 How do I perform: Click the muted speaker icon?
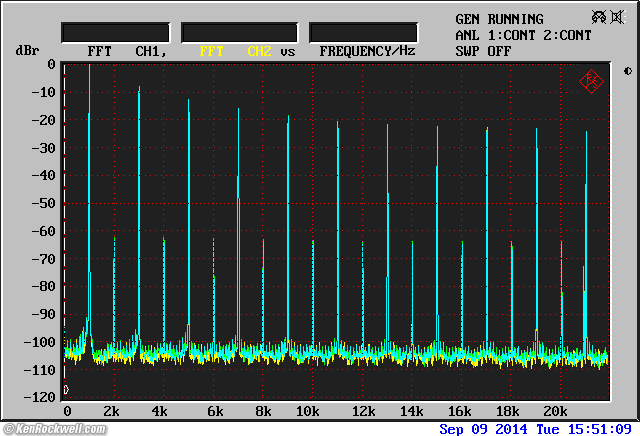tap(615, 17)
